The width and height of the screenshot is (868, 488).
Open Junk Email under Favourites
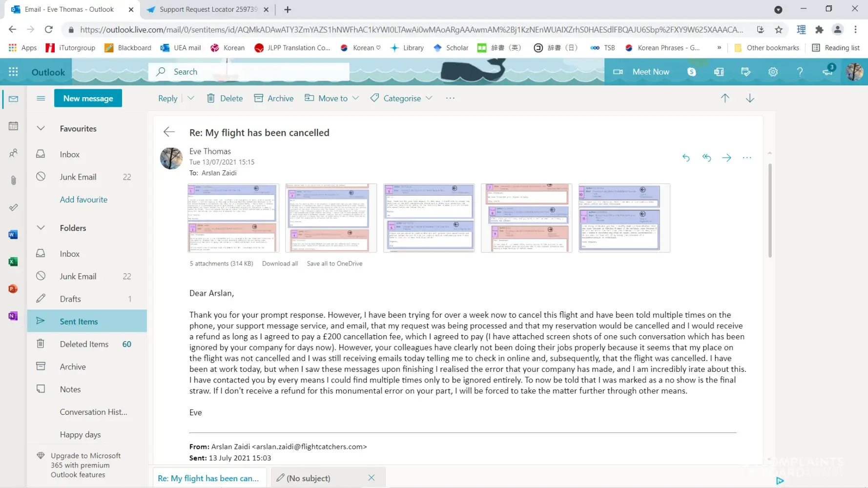tap(87, 177)
